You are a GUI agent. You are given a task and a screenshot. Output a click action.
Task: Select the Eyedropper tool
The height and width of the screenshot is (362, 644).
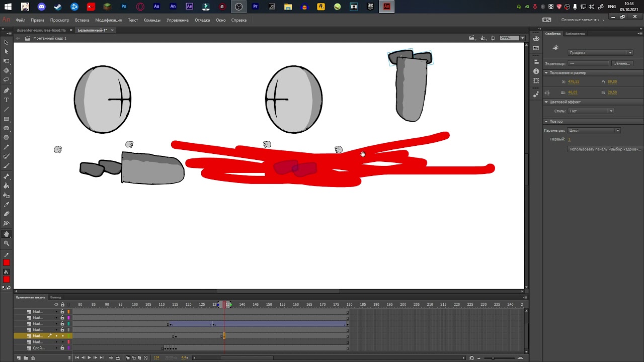(7, 205)
